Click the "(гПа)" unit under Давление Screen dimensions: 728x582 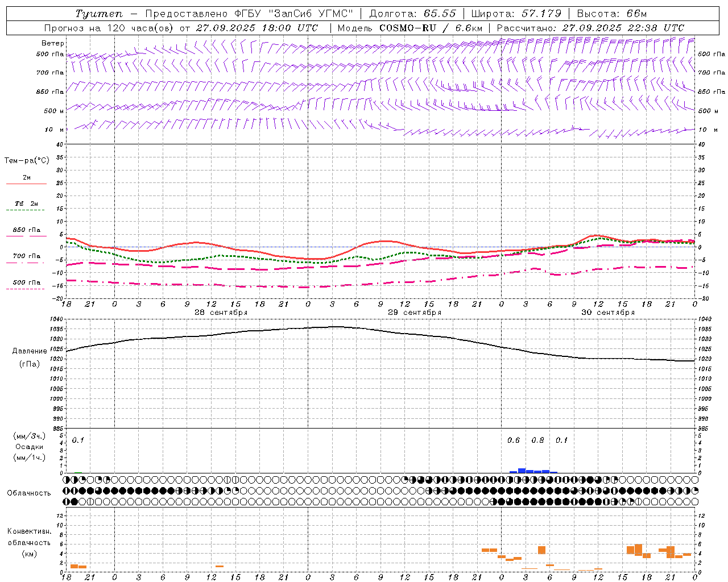(30, 364)
